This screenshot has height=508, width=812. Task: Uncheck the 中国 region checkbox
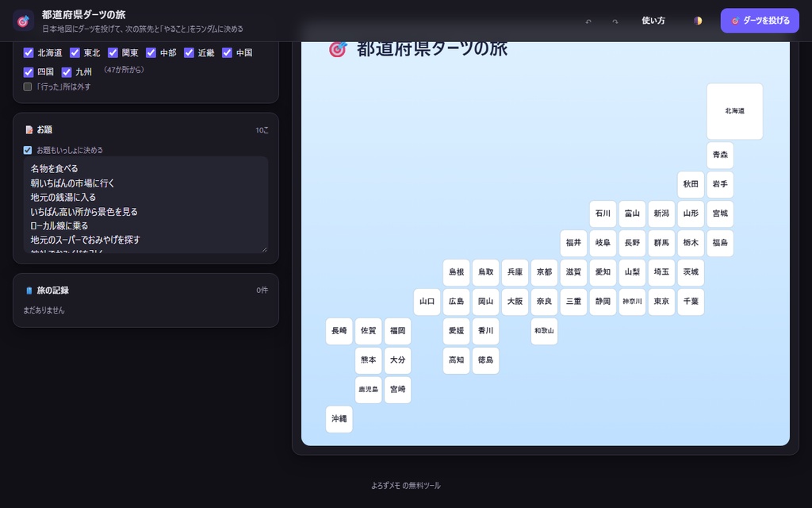pos(227,52)
